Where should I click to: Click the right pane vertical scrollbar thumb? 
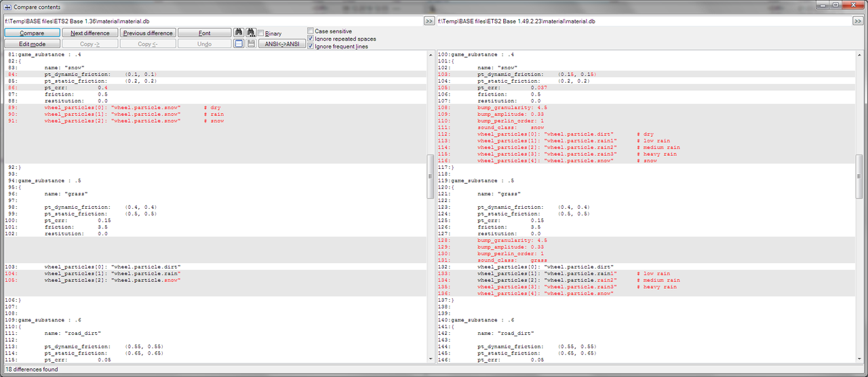click(860, 176)
